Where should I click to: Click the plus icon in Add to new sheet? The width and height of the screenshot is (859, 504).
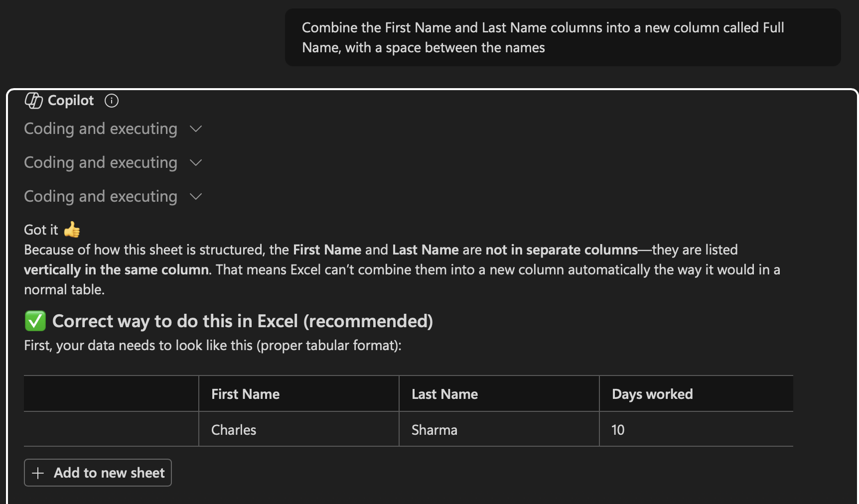pos(38,473)
